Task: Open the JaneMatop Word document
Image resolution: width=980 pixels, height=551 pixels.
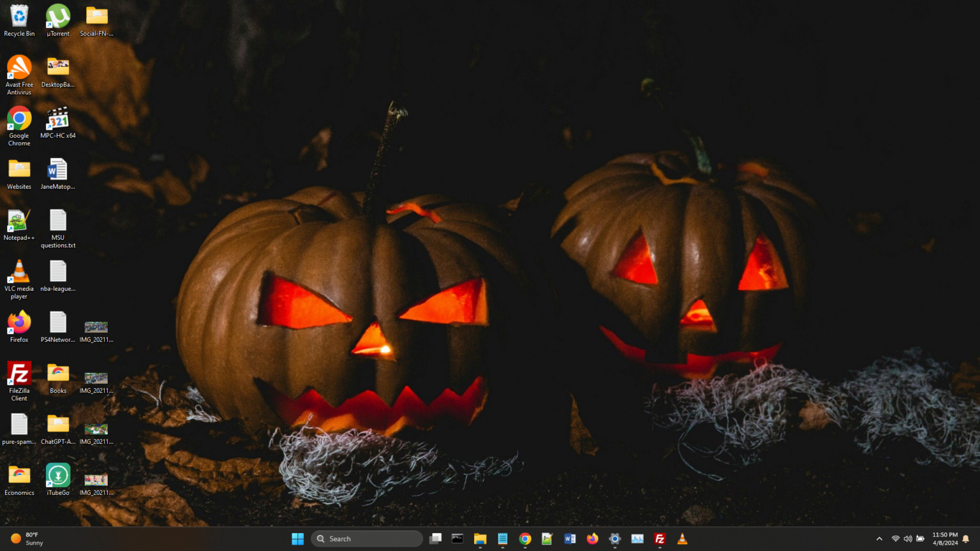Action: click(57, 169)
